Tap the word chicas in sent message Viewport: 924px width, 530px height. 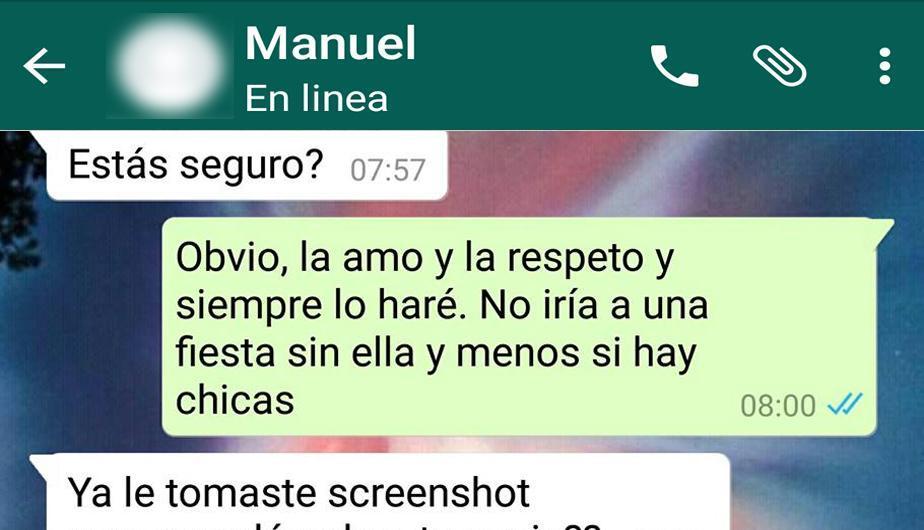tap(235, 400)
